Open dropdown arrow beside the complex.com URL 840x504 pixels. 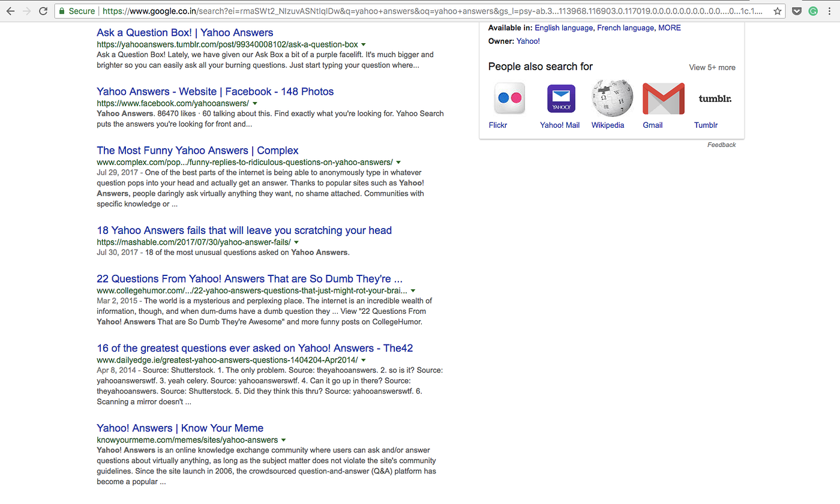tap(398, 163)
